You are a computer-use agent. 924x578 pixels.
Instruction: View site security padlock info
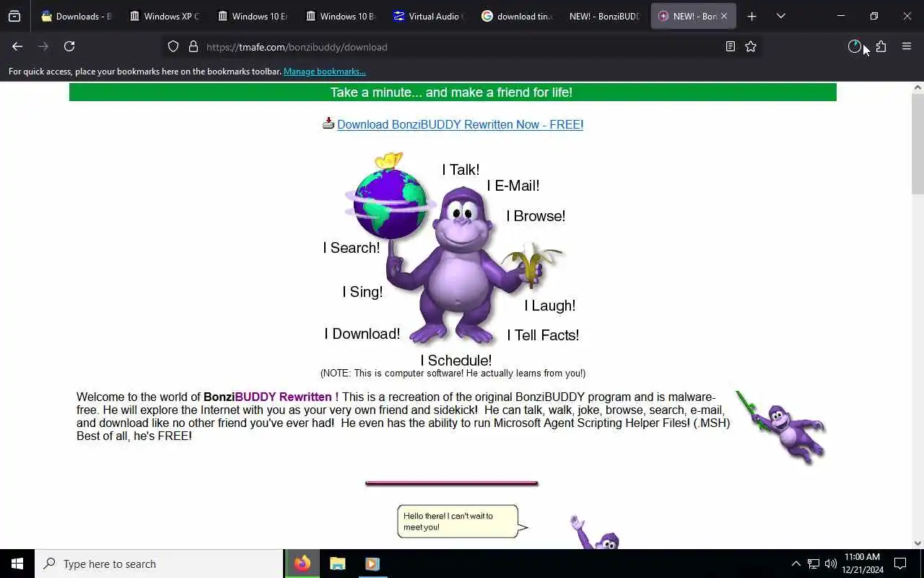(x=193, y=46)
